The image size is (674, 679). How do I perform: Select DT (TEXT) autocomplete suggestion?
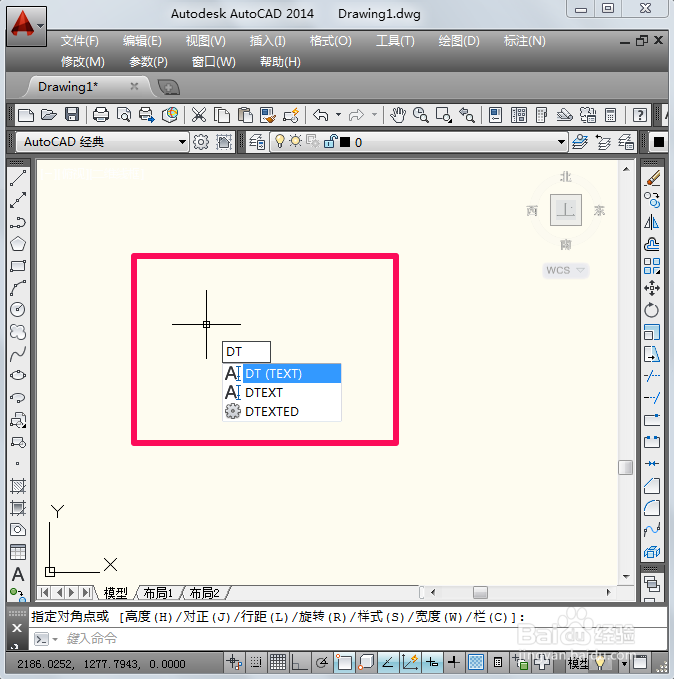coord(282,373)
